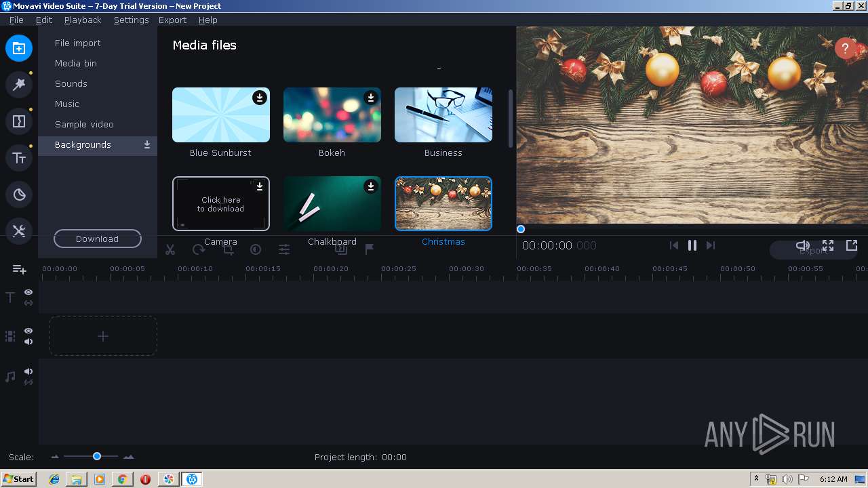Select File import category
868x488 pixels.
(x=98, y=43)
